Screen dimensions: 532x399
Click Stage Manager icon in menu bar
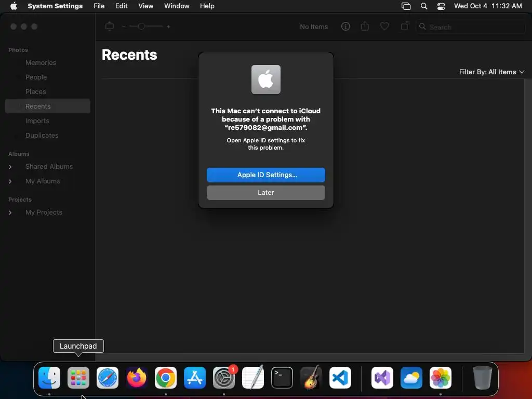(x=406, y=6)
